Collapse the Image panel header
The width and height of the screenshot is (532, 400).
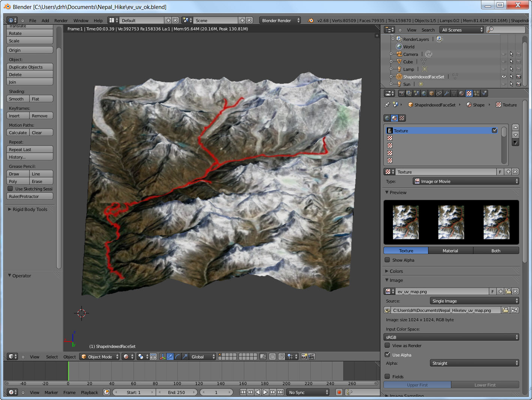394,280
